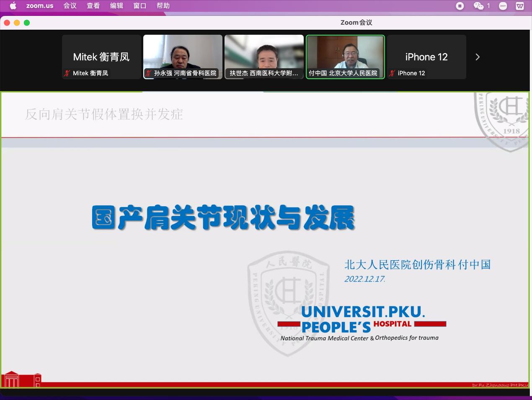Select the iPhone 12 participant tile
Image resolution: width=532 pixels, height=400 pixels.
click(x=426, y=54)
